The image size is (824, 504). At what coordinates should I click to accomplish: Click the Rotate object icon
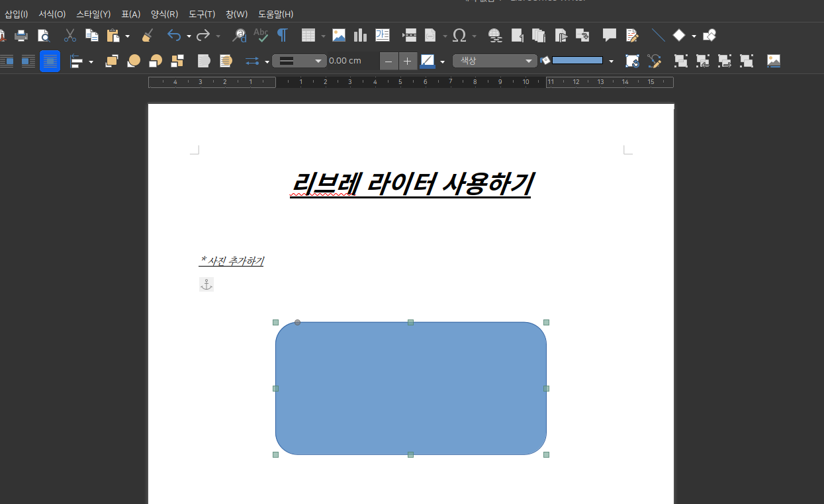tap(632, 62)
